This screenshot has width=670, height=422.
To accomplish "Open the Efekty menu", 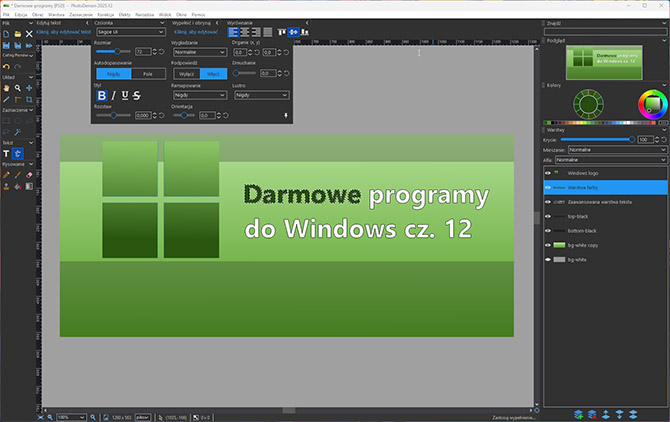I will coord(124,15).
